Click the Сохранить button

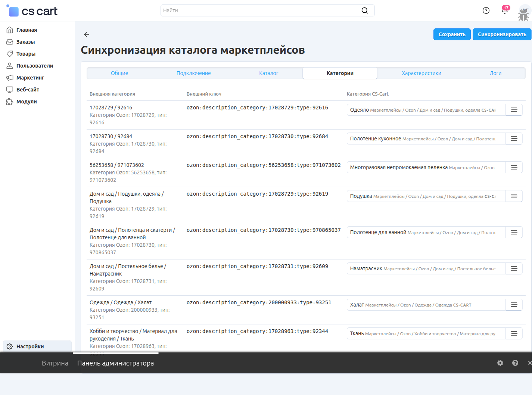pos(452,34)
